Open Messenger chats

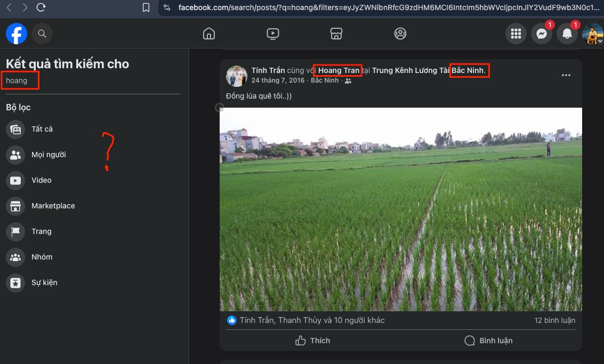pyautogui.click(x=542, y=34)
